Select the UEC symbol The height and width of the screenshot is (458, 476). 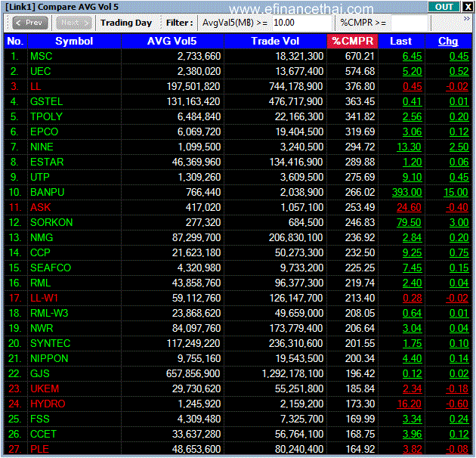pyautogui.click(x=40, y=71)
